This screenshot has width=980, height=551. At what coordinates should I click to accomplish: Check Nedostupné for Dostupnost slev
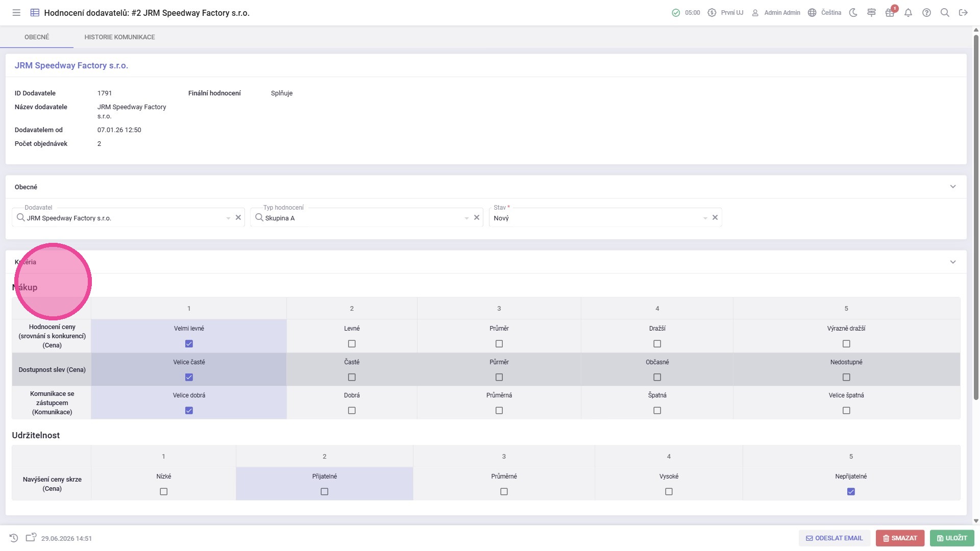pyautogui.click(x=846, y=378)
